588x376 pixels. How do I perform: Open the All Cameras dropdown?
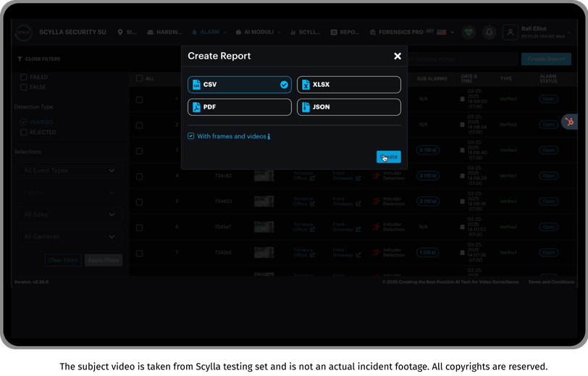pyautogui.click(x=70, y=237)
